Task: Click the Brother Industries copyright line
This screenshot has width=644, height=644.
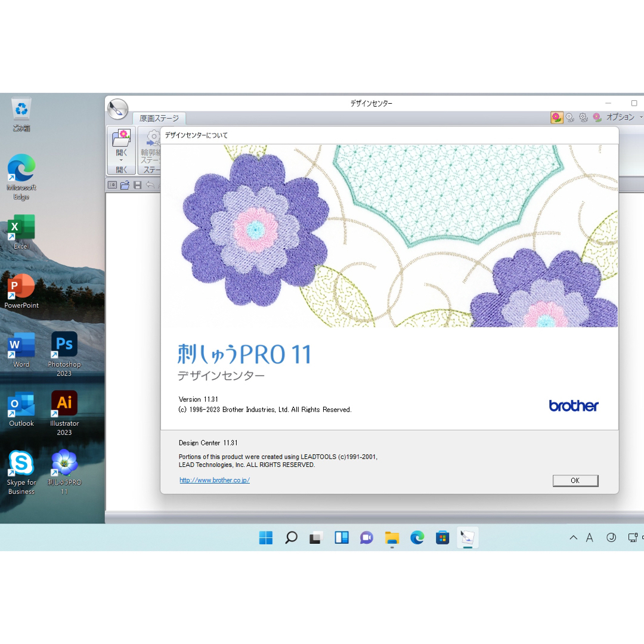Action: [x=265, y=410]
